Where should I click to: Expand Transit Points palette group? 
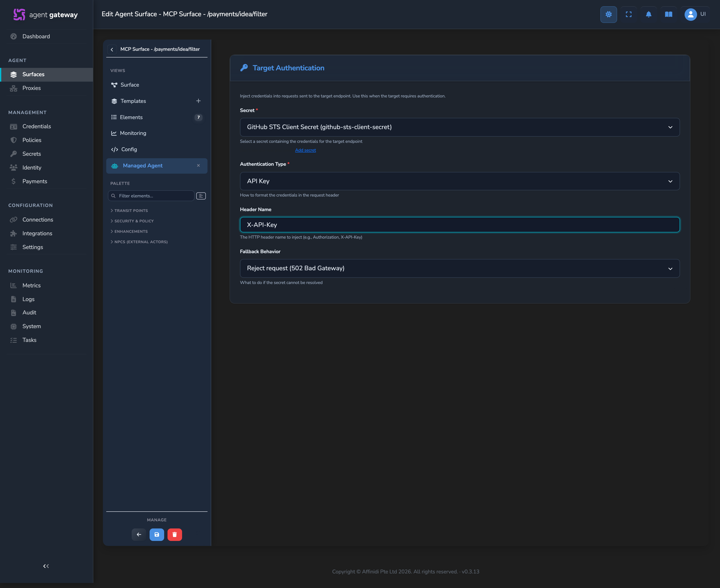129,211
